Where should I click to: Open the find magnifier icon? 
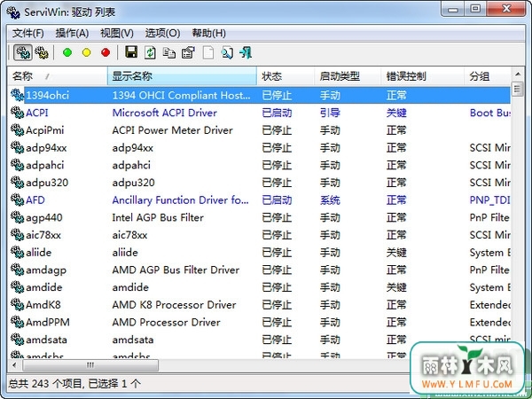tap(227, 52)
